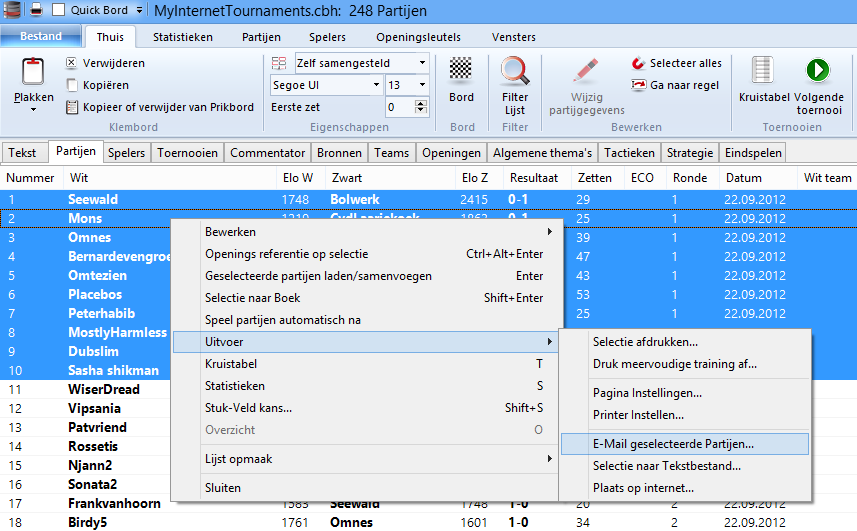Open the Eindspelen list tab
The image size is (857, 531).
point(753,152)
